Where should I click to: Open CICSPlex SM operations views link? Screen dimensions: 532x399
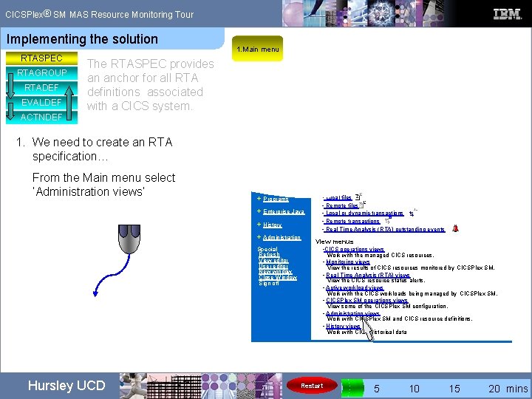click(366, 300)
